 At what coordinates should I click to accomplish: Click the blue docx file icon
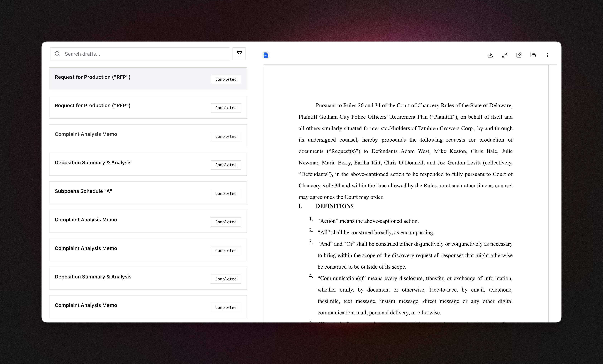(266, 55)
